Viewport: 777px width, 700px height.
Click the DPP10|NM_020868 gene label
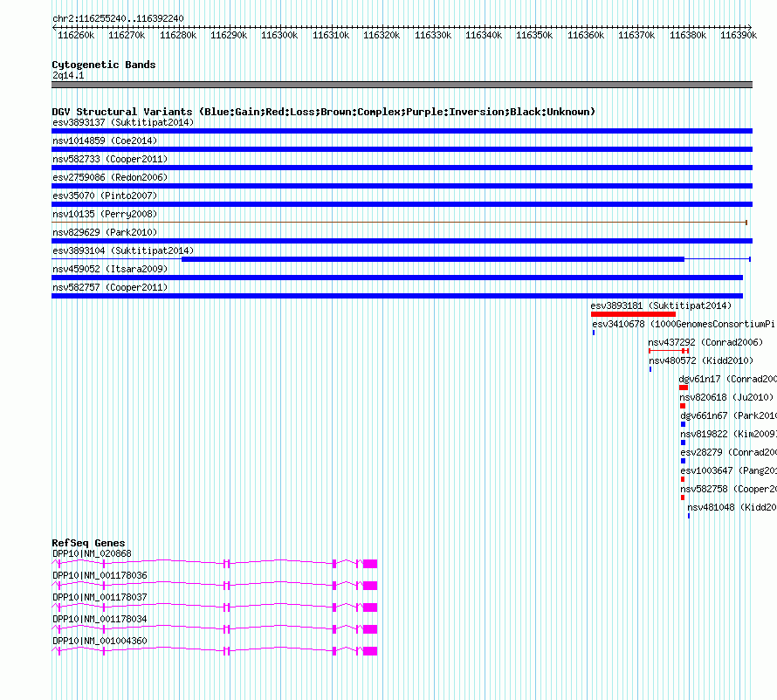click(92, 553)
